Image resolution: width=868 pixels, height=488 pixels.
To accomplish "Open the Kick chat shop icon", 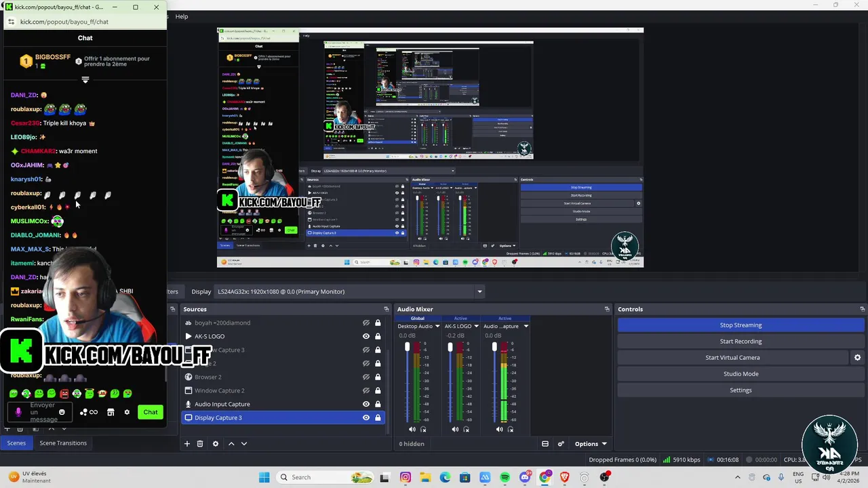I will click(x=111, y=412).
